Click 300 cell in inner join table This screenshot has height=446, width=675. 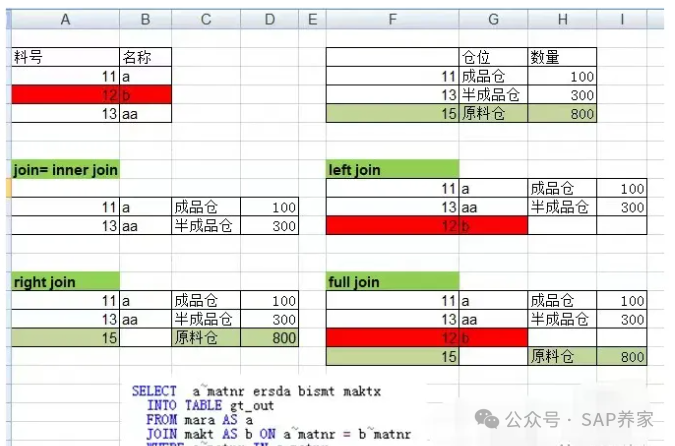coord(269,226)
